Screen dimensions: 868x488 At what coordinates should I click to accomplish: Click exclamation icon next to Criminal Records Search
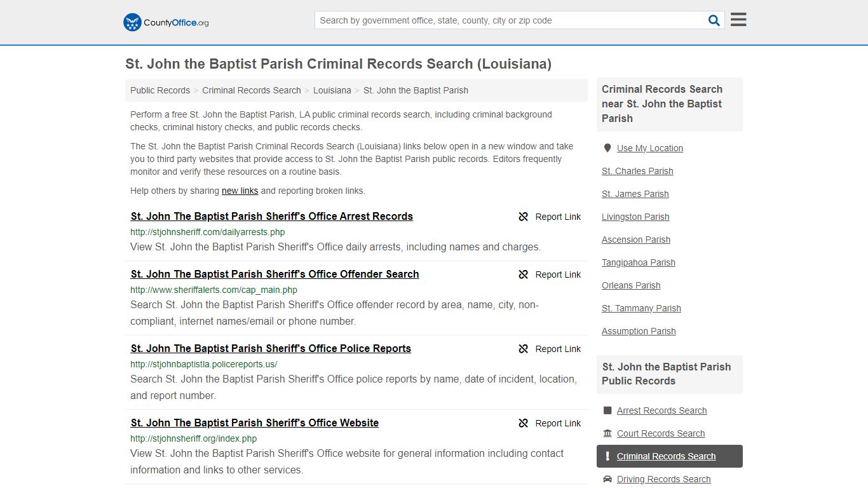click(x=607, y=456)
